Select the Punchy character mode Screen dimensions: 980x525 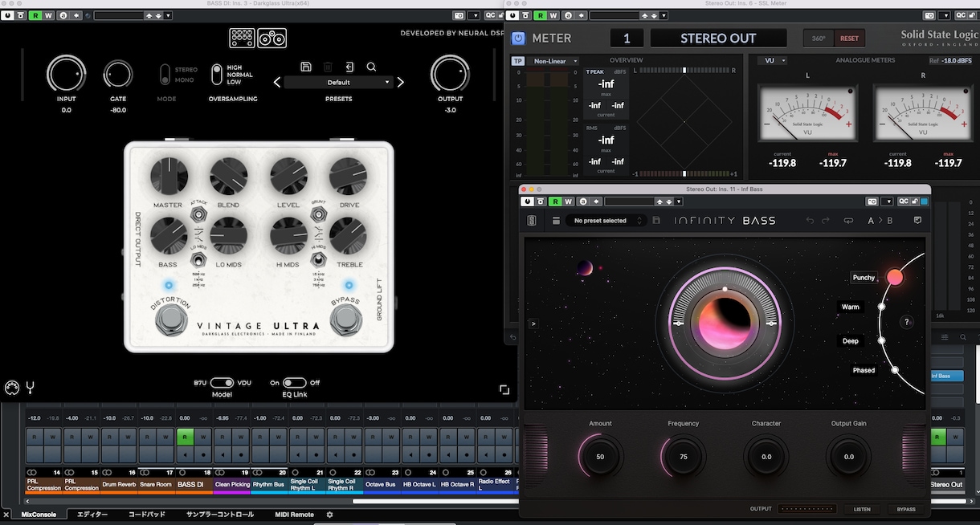click(864, 278)
